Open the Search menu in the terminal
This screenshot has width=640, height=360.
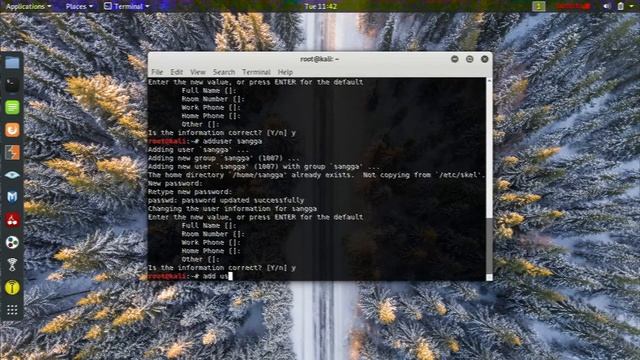click(224, 72)
